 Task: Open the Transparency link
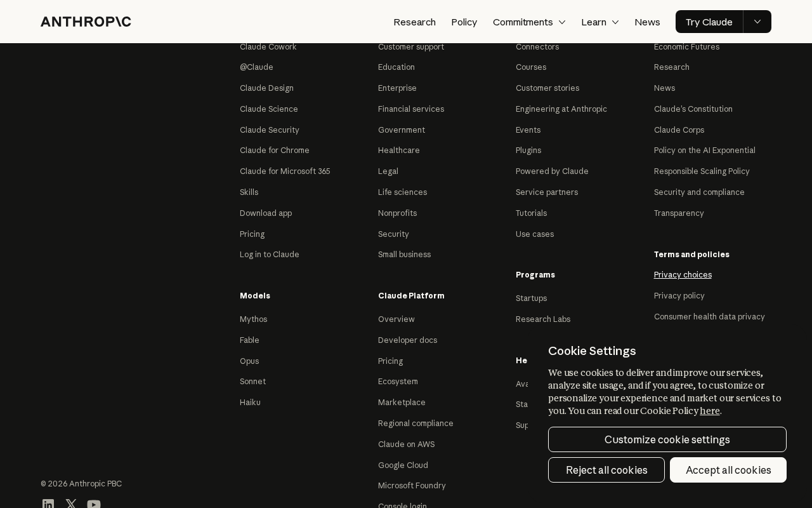pyautogui.click(x=679, y=213)
